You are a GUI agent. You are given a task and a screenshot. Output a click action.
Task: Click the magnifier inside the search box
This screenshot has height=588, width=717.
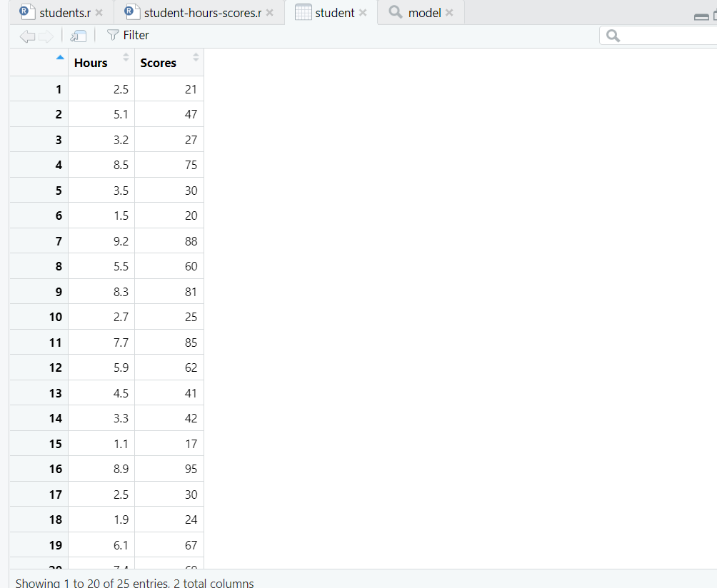[x=612, y=35]
